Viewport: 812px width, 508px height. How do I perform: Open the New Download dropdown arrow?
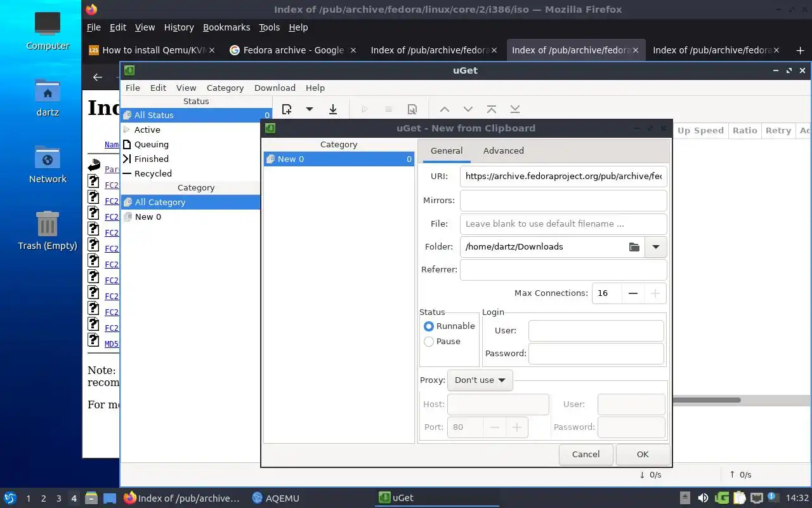pos(310,109)
